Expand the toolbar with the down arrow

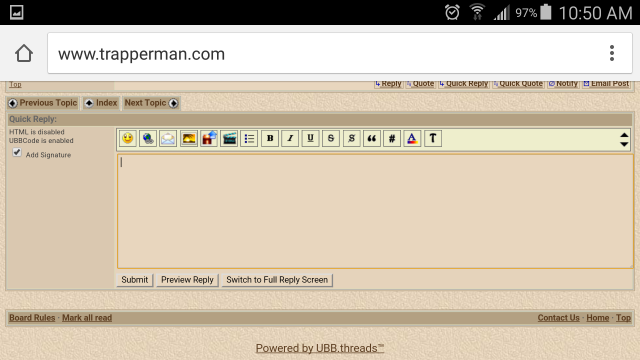[x=624, y=144]
